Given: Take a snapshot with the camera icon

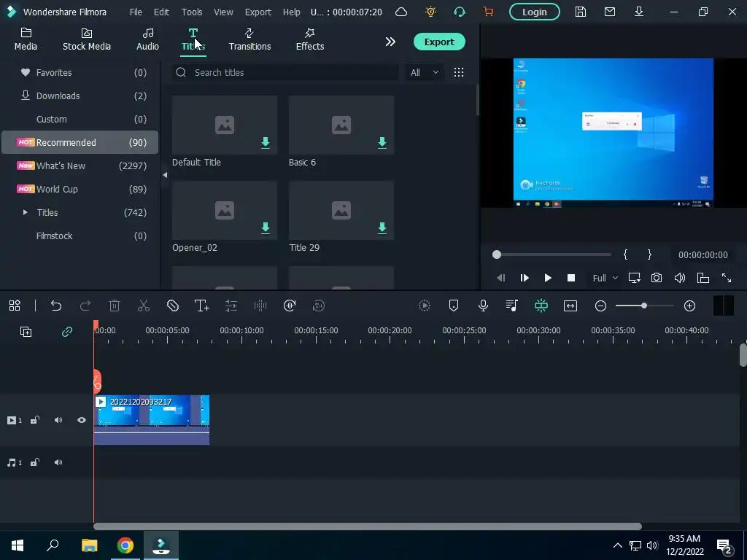Looking at the screenshot, I should 657,278.
